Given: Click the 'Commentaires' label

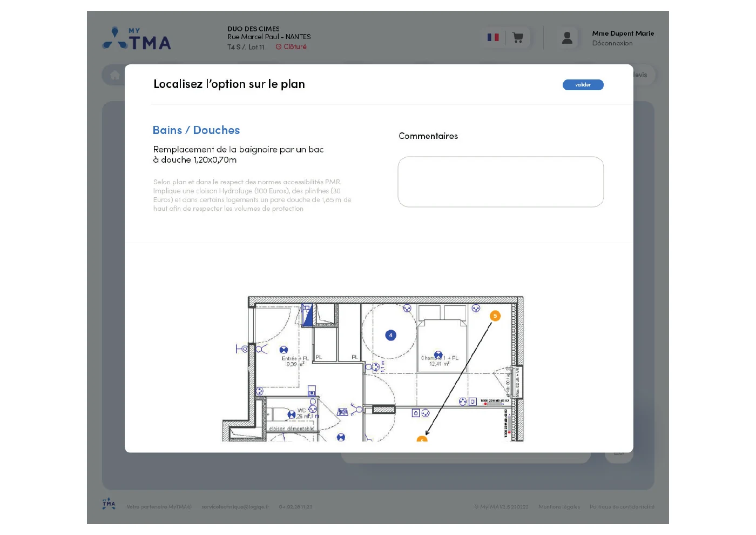Looking at the screenshot, I should 428,136.
